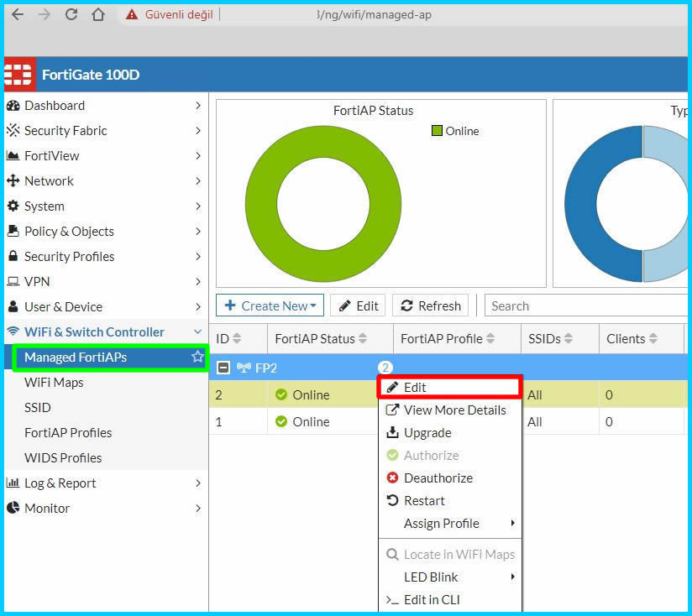Click the Online green legend swatch

point(437,131)
